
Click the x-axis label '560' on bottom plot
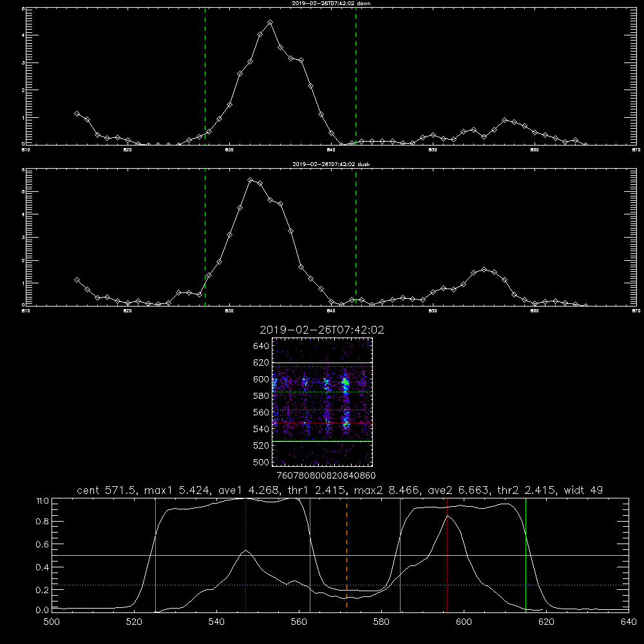(x=299, y=622)
